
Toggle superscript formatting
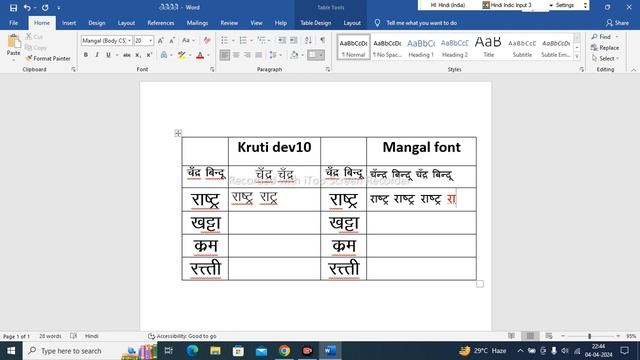point(149,55)
